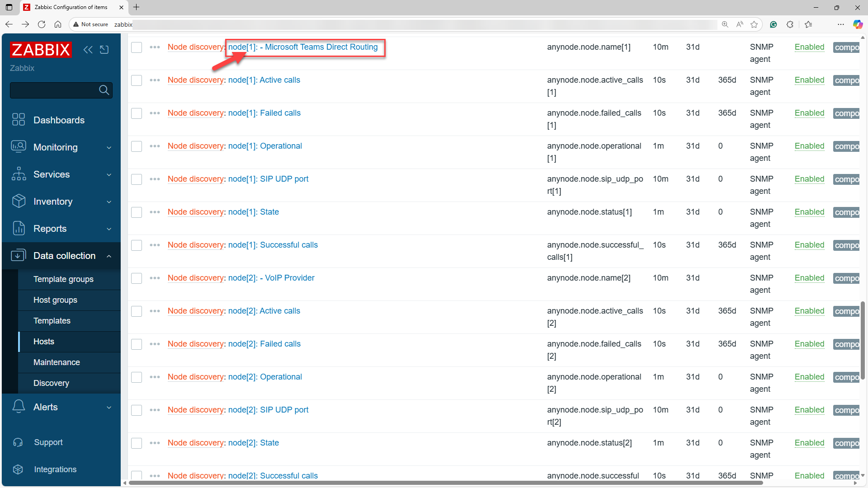This screenshot has width=868, height=488.
Task: Open Dashboards from the sidebar icon
Action: pyautogui.click(x=19, y=120)
